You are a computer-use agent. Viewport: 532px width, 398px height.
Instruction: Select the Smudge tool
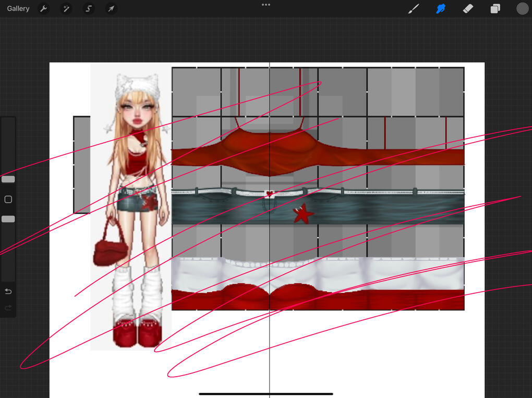[x=441, y=9]
